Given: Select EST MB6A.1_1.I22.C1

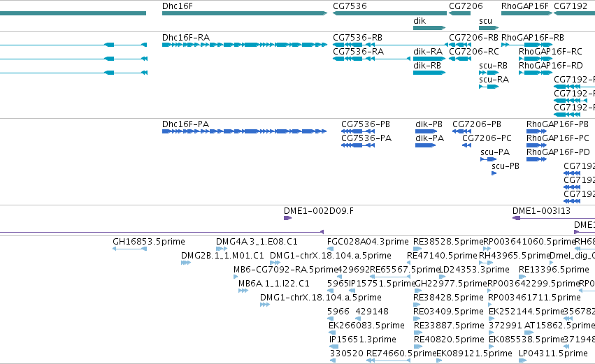Looking at the screenshot, I should [243, 291].
